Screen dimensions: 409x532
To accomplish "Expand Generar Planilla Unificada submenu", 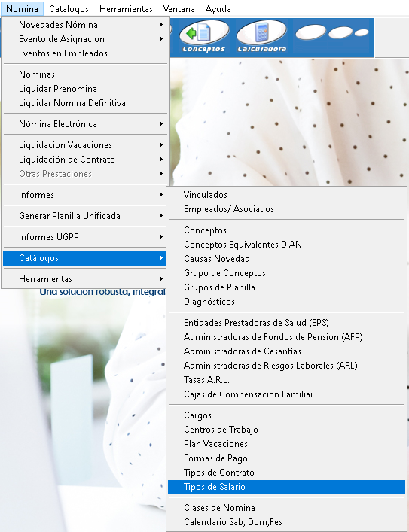I will click(x=85, y=216).
